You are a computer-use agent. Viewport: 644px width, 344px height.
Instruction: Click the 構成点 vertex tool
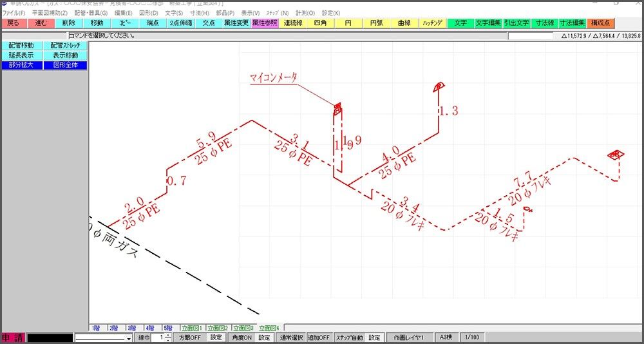point(600,23)
